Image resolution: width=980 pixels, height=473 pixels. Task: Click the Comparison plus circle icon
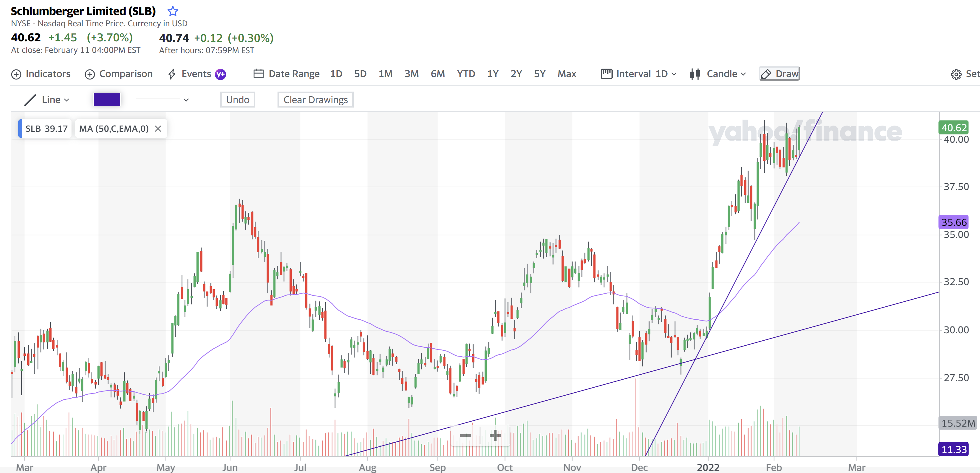click(90, 74)
